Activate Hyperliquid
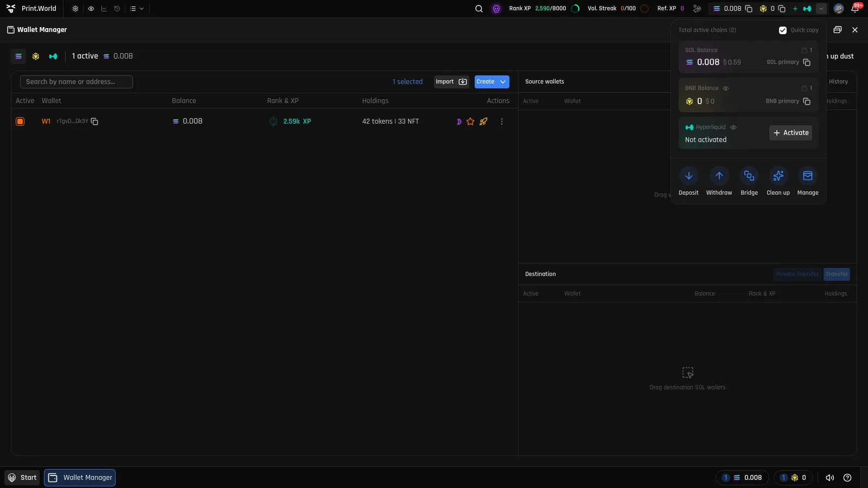Screen dimensions: 868x488 click(x=790, y=133)
